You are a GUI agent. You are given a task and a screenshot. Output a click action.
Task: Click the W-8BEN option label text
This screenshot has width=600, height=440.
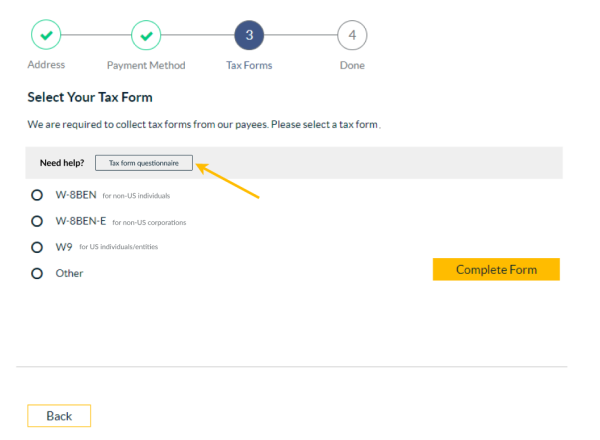(x=76, y=195)
